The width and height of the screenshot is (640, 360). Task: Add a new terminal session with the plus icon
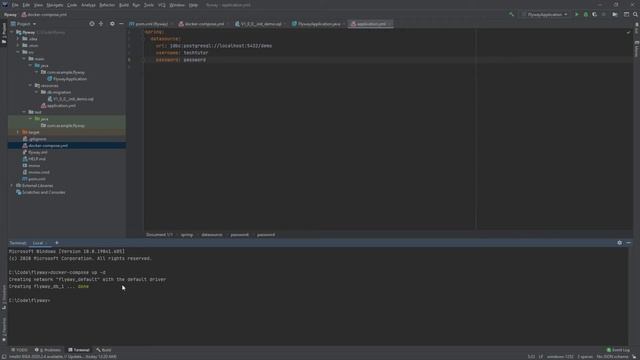point(57,242)
